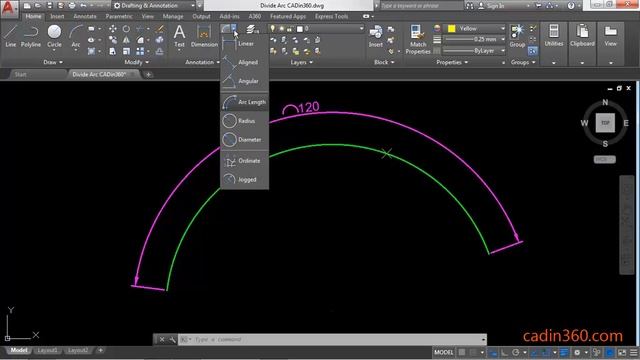
Task: Choose Linear dimension from dropdown list
Action: coord(244,44)
